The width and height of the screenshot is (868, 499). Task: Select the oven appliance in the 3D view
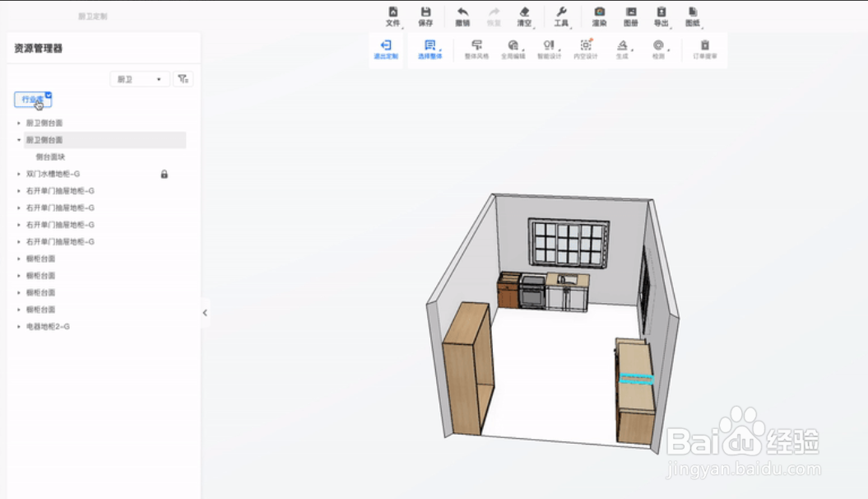(532, 291)
